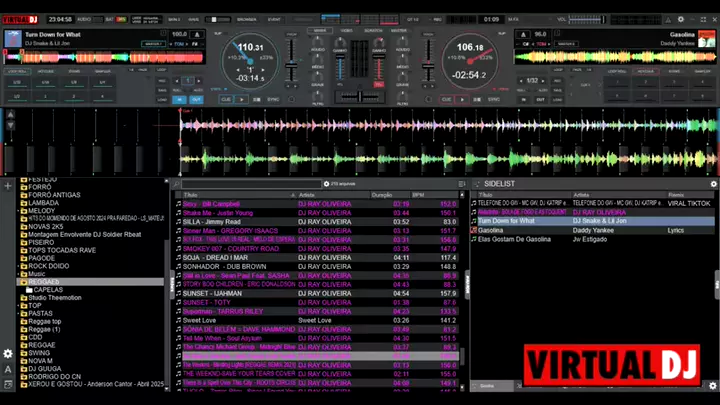Toggle right channel red PFL button
Viewport: 720px width, 405px height.
379,85
